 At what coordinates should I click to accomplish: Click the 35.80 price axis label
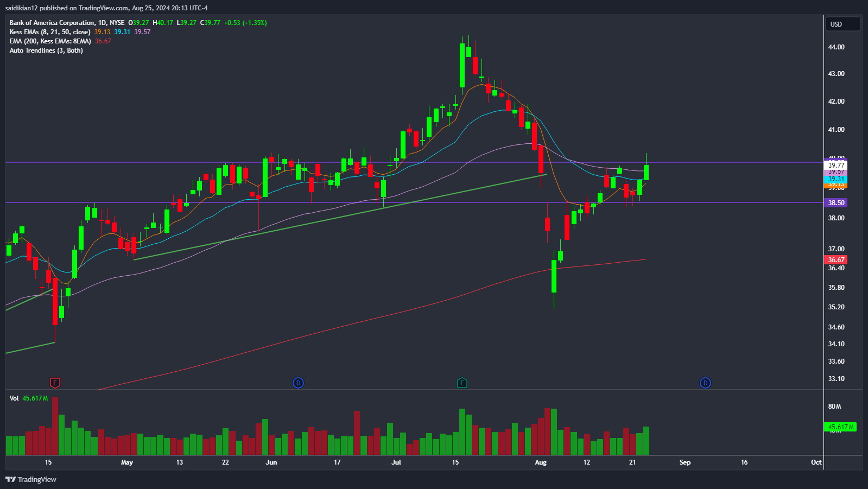(x=836, y=288)
